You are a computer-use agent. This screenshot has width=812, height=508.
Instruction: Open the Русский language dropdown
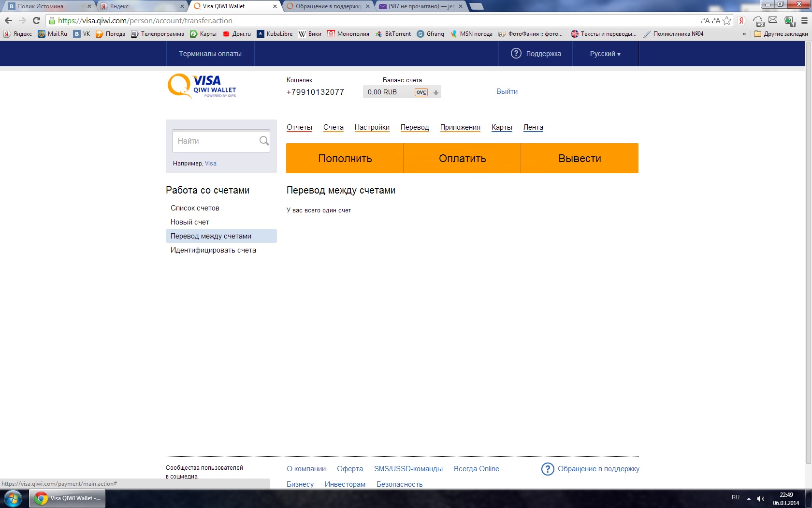[605, 54]
